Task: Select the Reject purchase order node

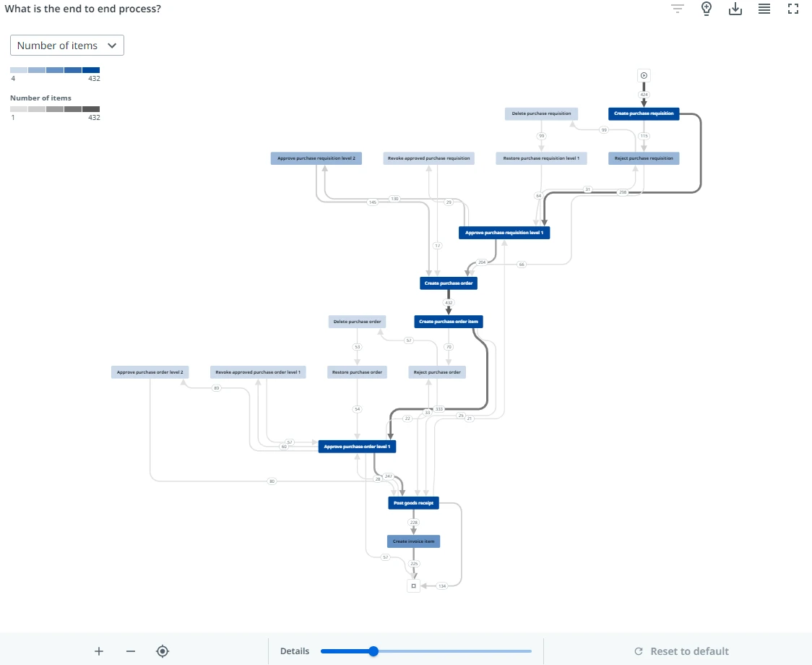Action: coord(437,372)
